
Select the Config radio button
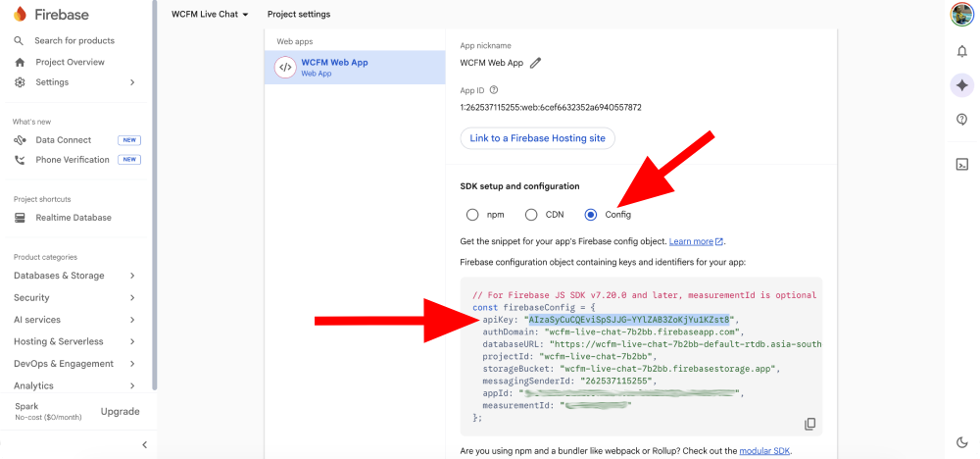pyautogui.click(x=591, y=215)
